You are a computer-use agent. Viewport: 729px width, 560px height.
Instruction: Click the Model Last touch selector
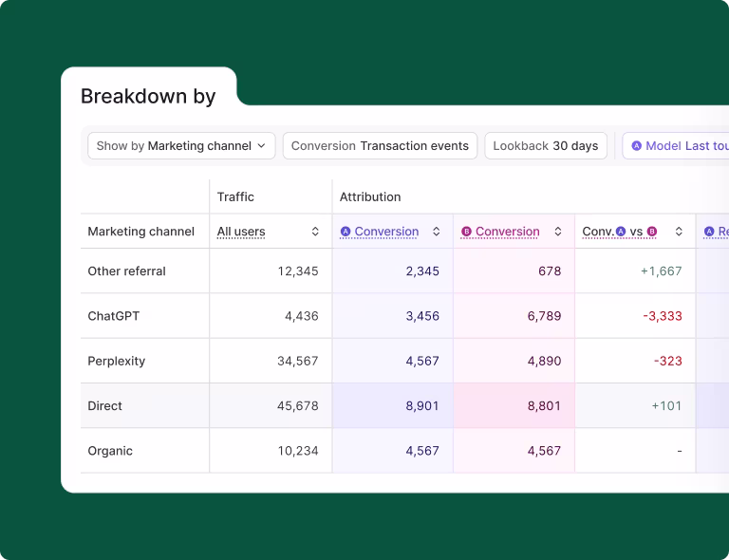pos(676,146)
